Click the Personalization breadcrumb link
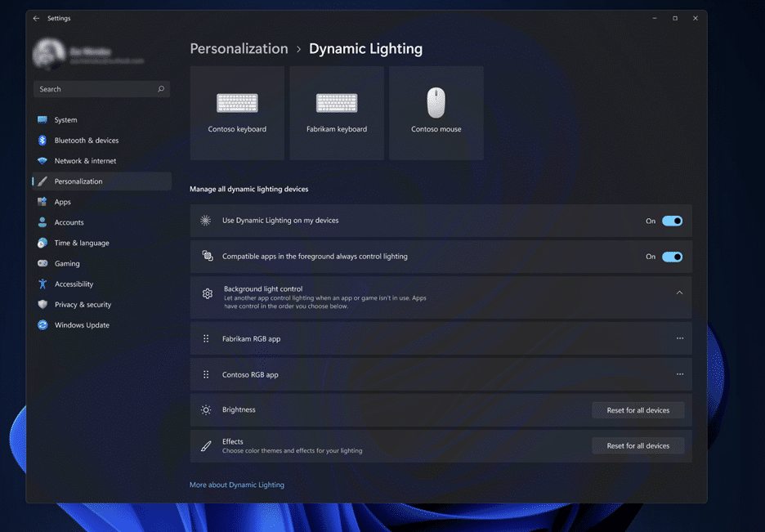The width and height of the screenshot is (765, 532). click(x=239, y=49)
